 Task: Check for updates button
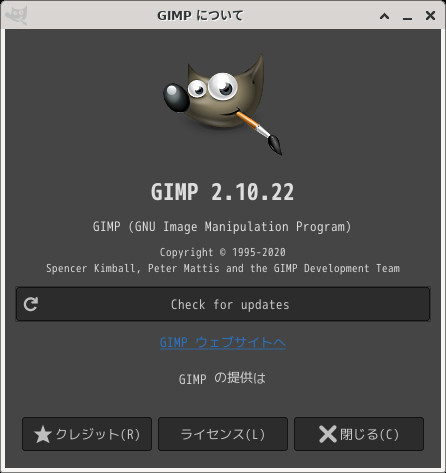[223, 304]
